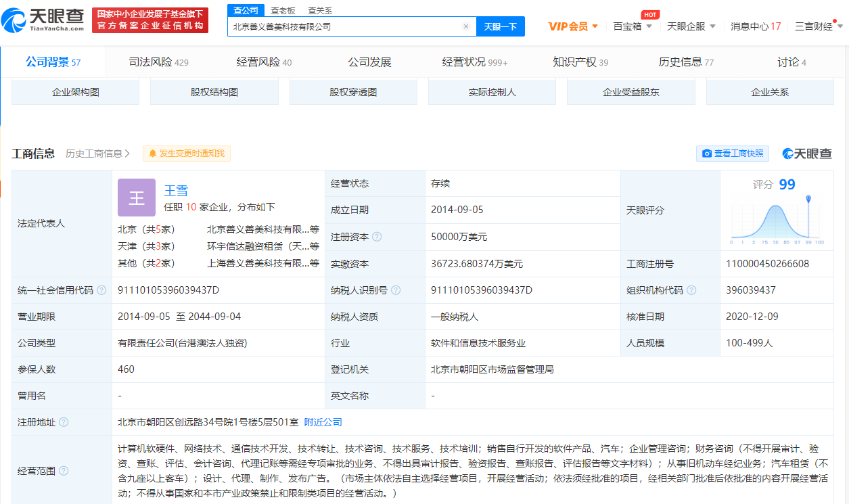849x504 pixels.
Task: Select the 查老板 search mode tab
Action: click(283, 10)
